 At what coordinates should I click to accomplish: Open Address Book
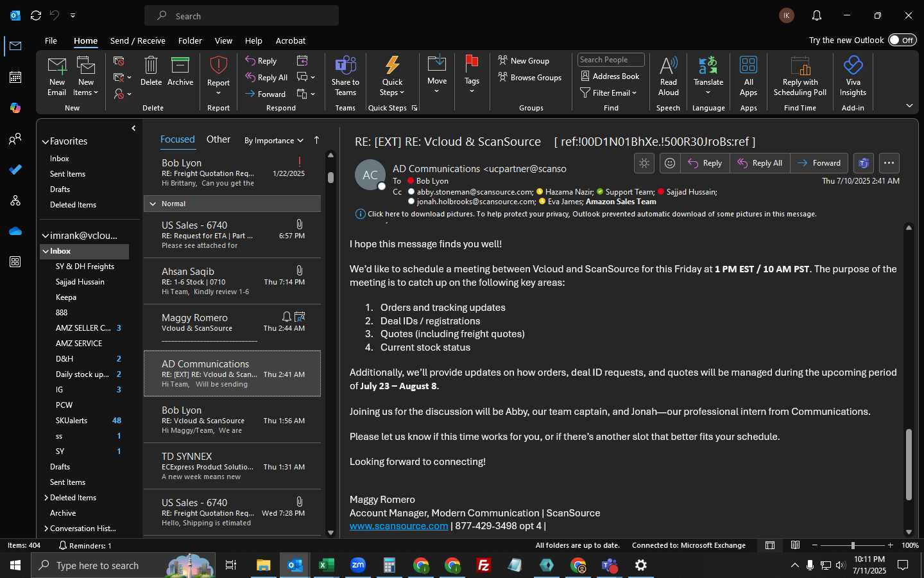pos(610,76)
